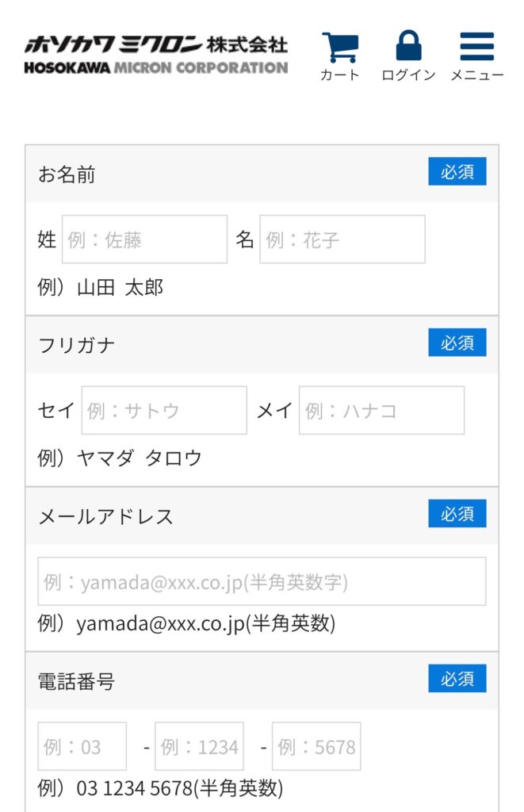Click the last phone number field 5678
This screenshot has width=524, height=812.
click(316, 746)
